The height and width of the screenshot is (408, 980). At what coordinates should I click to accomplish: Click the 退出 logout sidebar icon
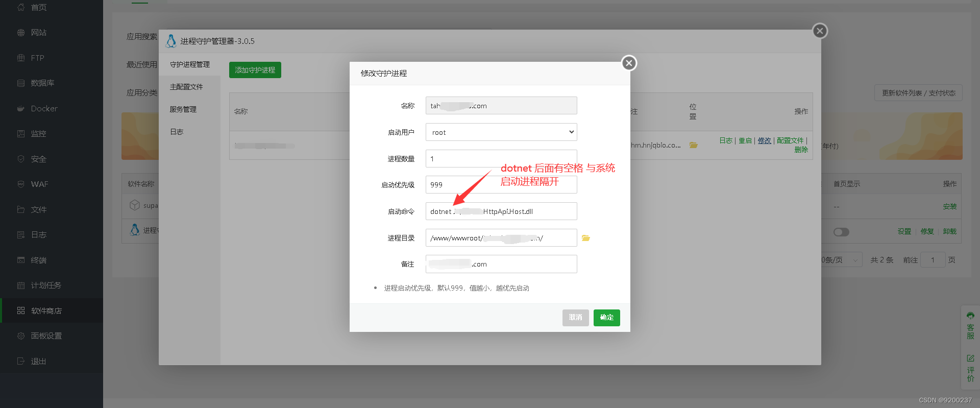pyautogui.click(x=21, y=361)
